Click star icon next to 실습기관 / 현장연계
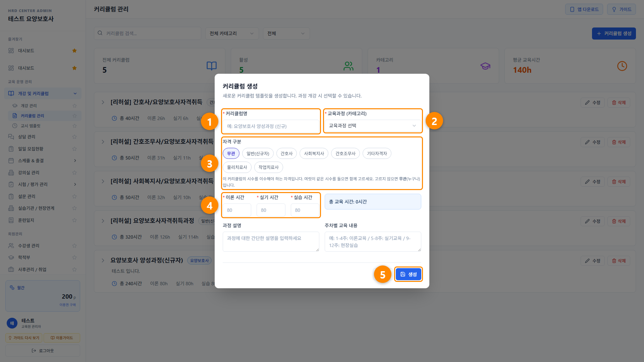Viewport: 644px width, 362px height. click(x=74, y=208)
